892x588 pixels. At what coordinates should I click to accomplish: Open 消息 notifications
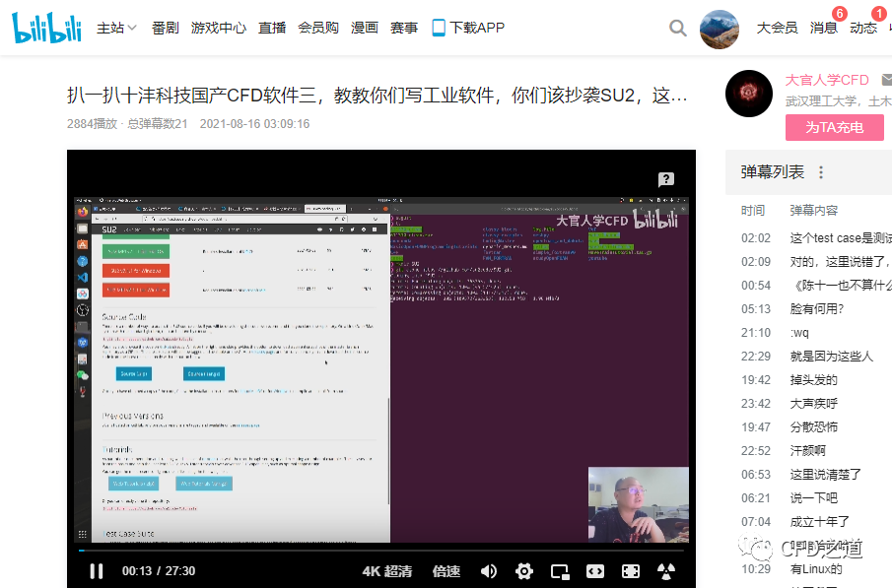[824, 28]
